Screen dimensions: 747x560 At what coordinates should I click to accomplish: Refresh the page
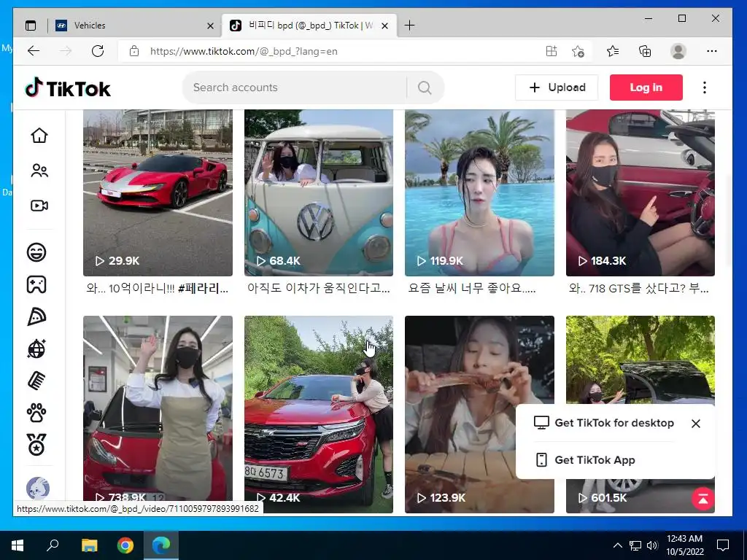tap(98, 51)
